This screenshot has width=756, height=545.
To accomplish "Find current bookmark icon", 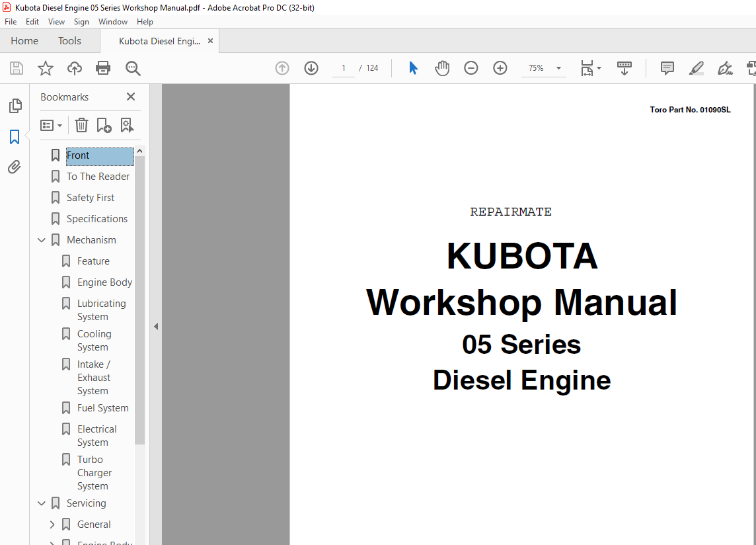I will [127, 126].
